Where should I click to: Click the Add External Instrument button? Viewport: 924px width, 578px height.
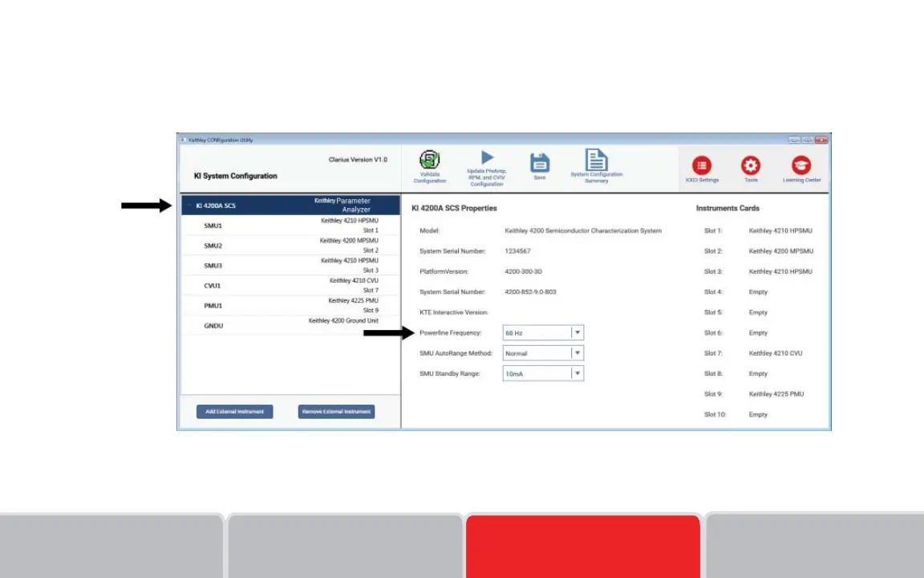(234, 412)
